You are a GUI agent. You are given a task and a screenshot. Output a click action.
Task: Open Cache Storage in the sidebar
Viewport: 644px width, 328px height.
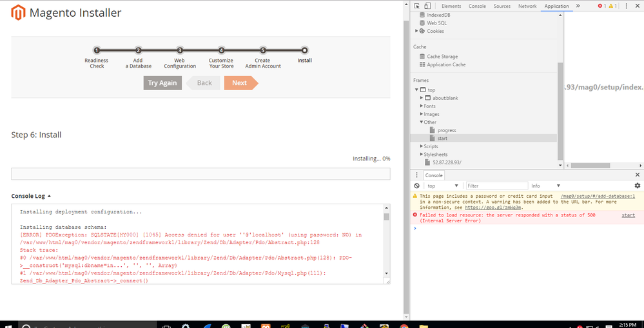click(x=442, y=57)
